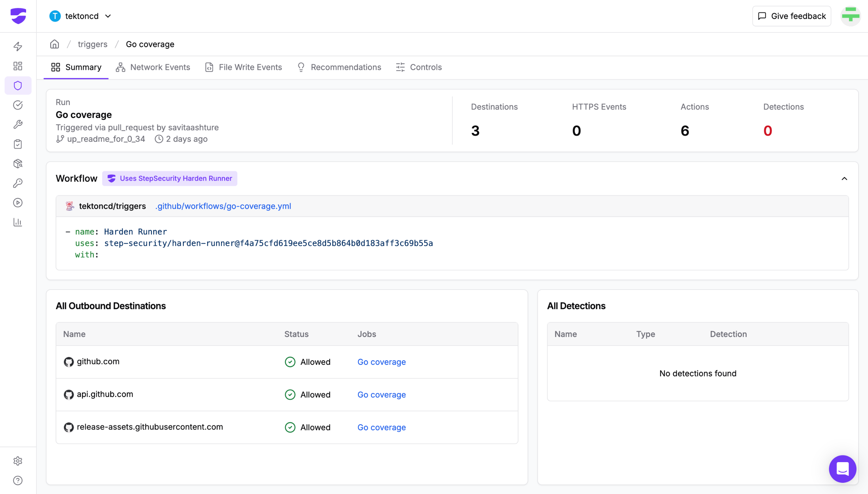Viewport: 868px width, 494px height.
Task: Open the chat support bubble
Action: (x=842, y=469)
